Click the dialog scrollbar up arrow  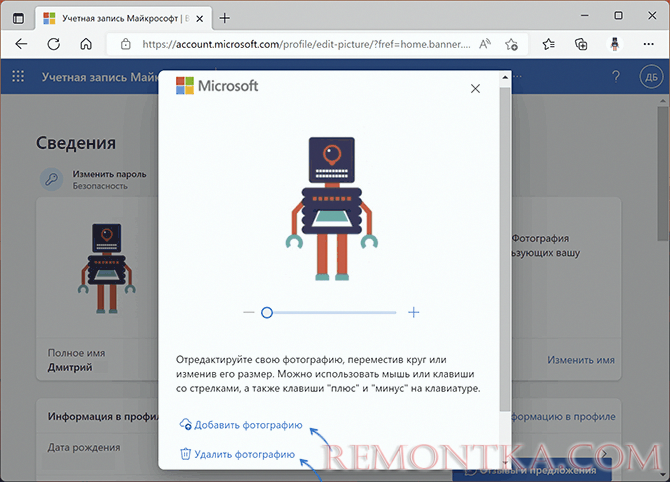pyautogui.click(x=505, y=77)
